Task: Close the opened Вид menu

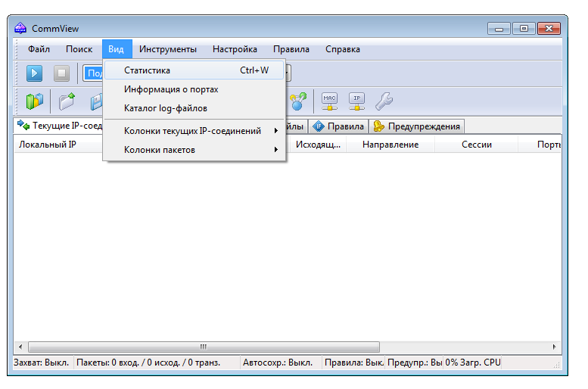Action: 117,49
